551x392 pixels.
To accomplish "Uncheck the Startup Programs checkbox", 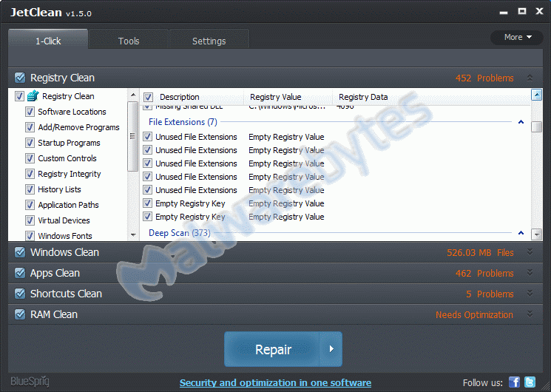I will coord(30,143).
